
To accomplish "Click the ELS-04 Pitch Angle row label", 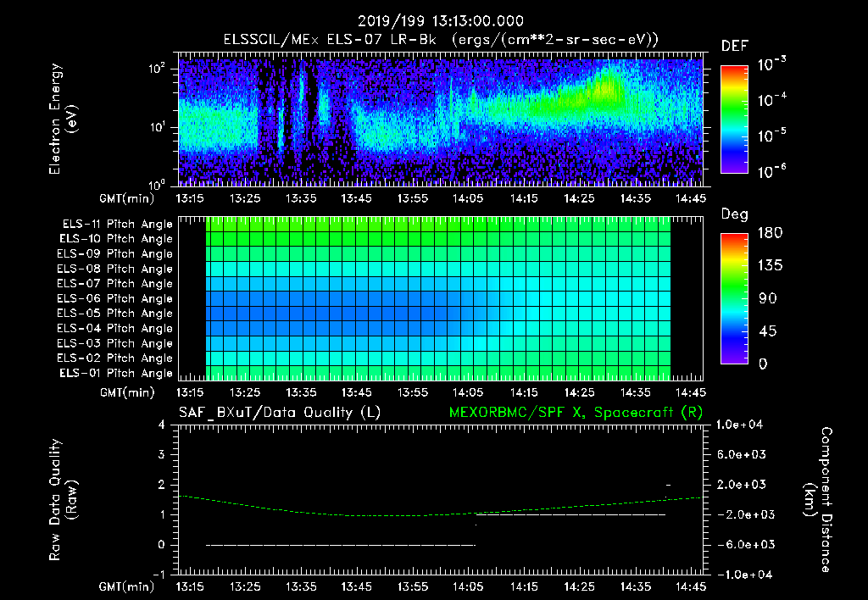I will pyautogui.click(x=114, y=328).
